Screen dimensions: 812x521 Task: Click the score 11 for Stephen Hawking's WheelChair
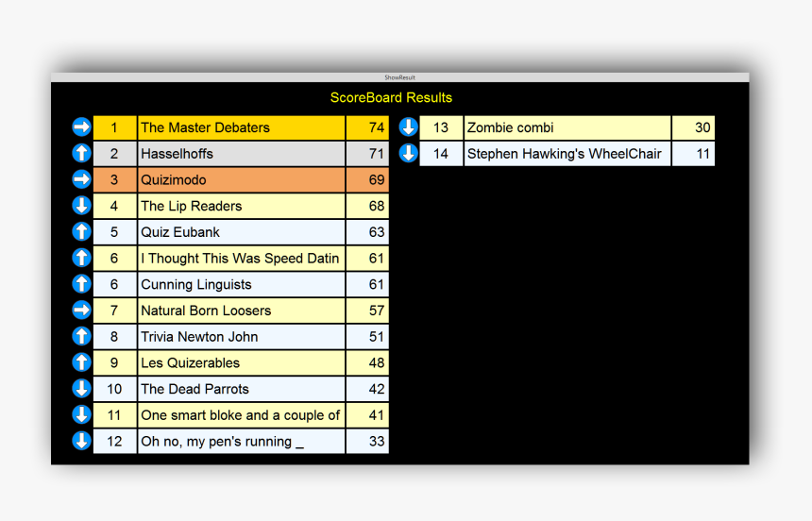[x=693, y=153]
